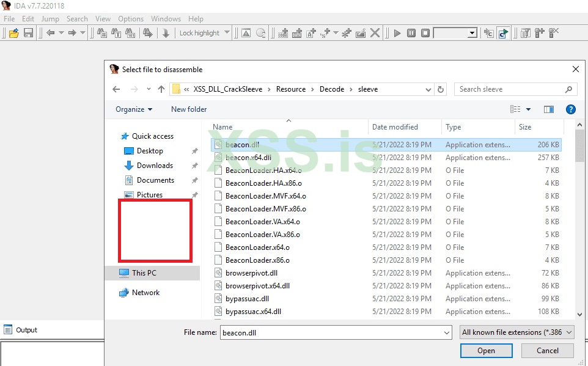Click the Convert to code icon
This screenshot has width=588, height=366.
point(283,33)
